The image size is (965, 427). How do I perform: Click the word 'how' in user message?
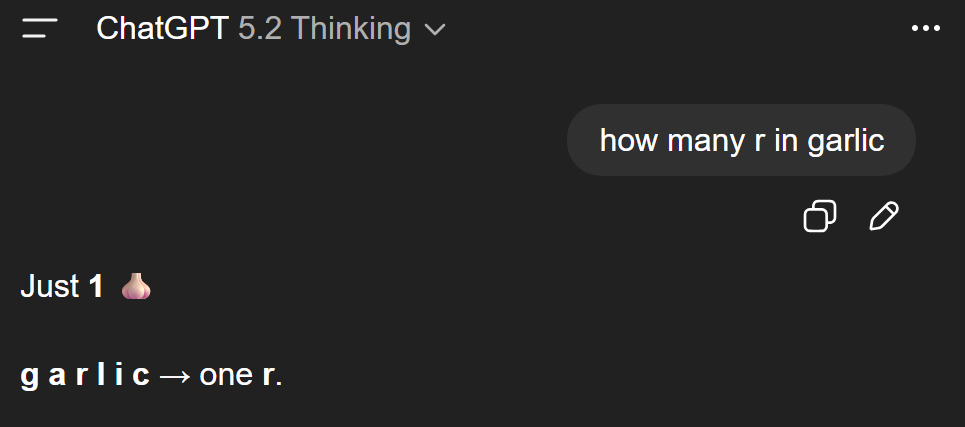click(x=629, y=140)
